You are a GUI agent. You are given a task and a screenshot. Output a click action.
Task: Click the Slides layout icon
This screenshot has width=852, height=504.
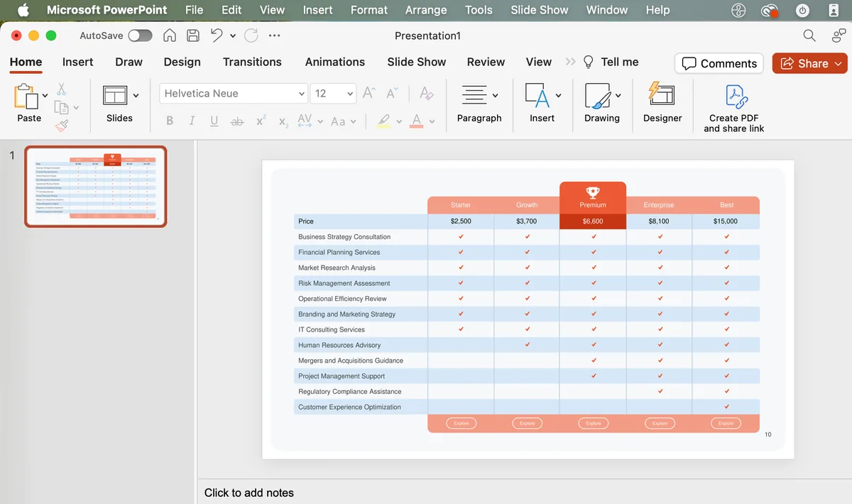pos(115,95)
